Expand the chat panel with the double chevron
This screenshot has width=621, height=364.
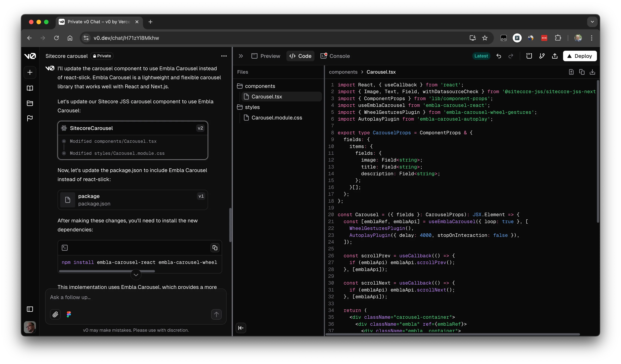coord(241,56)
